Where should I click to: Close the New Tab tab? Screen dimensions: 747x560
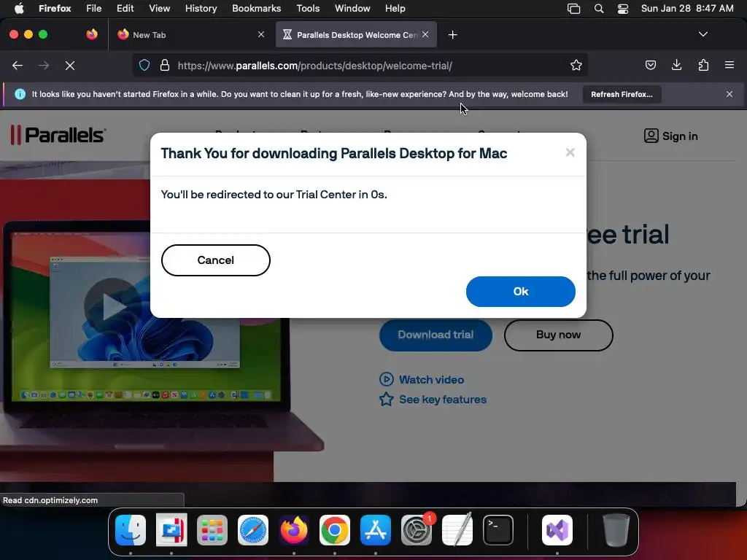[261, 34]
